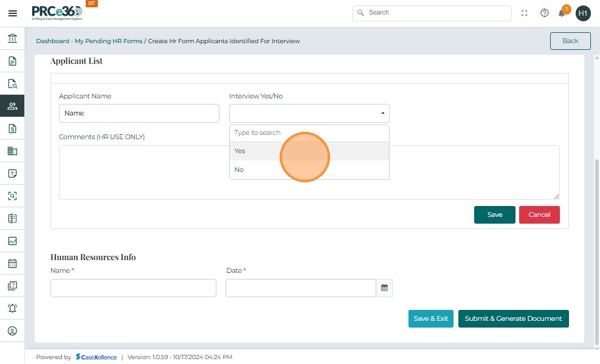Screen dimensions: 600x364
Task: Click the Version 1.0.59 footer text
Action: click(x=180, y=357)
